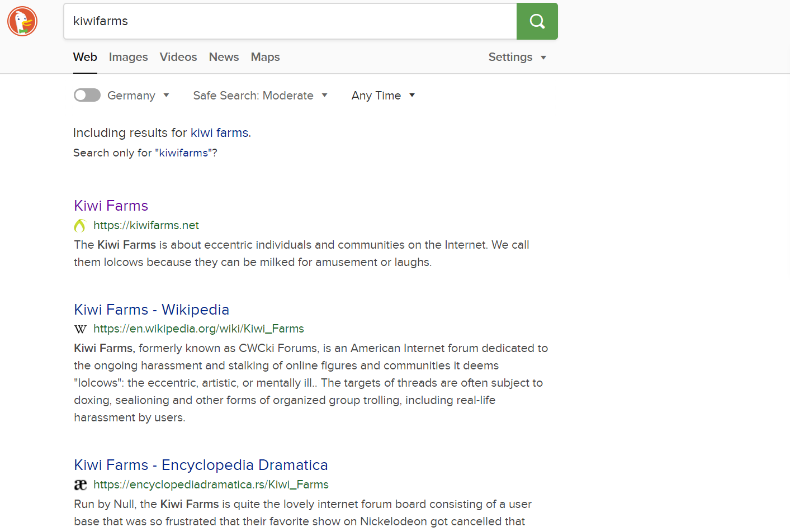
Task: Open the Safe Search: Moderate dropdown
Action: coord(260,96)
